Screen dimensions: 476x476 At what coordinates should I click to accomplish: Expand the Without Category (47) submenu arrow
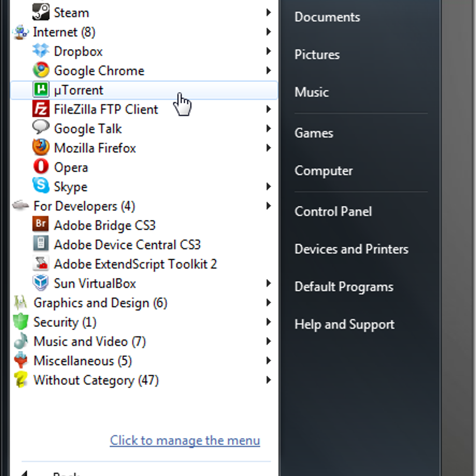(269, 380)
